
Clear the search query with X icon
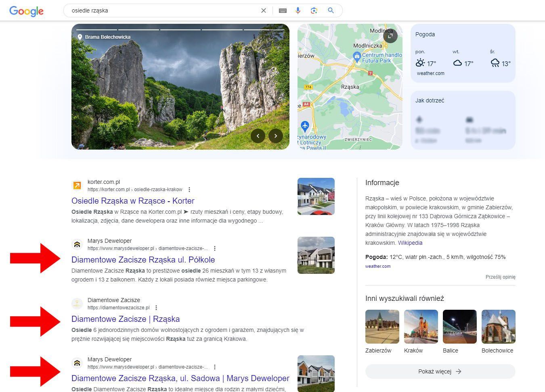264,10
